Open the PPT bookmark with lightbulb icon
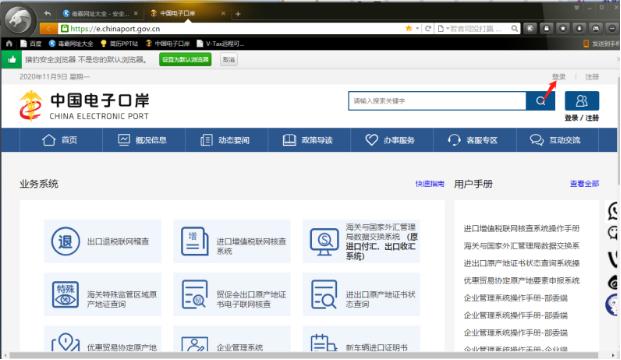Image resolution: width=621 pixels, height=360 pixels. point(119,44)
